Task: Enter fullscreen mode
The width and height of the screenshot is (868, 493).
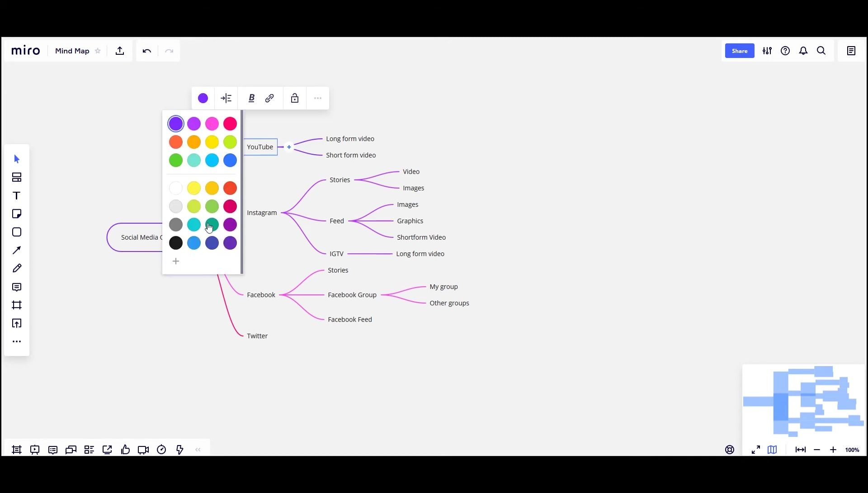Action: 756,450
